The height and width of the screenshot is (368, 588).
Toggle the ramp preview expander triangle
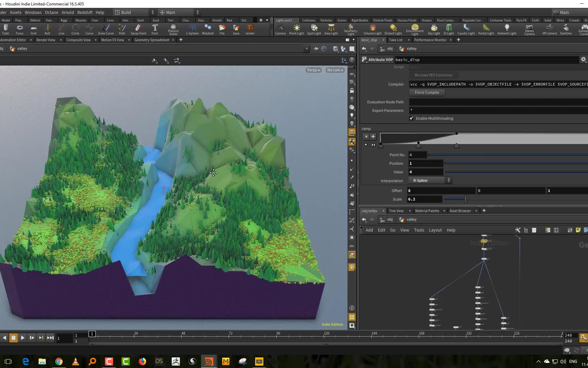pyautogui.click(x=366, y=145)
